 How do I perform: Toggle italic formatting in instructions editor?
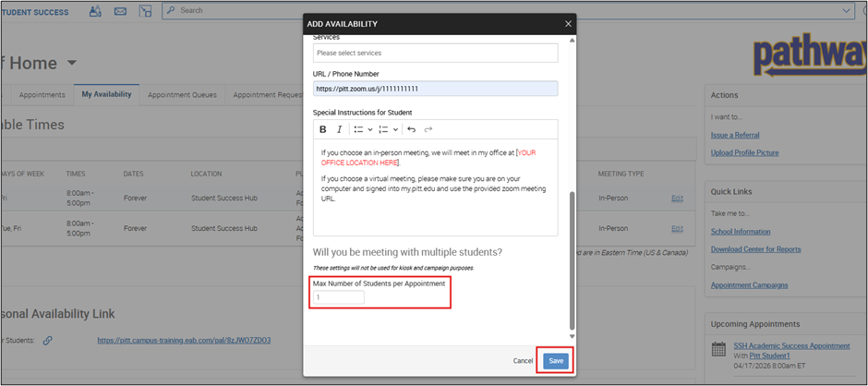point(339,129)
